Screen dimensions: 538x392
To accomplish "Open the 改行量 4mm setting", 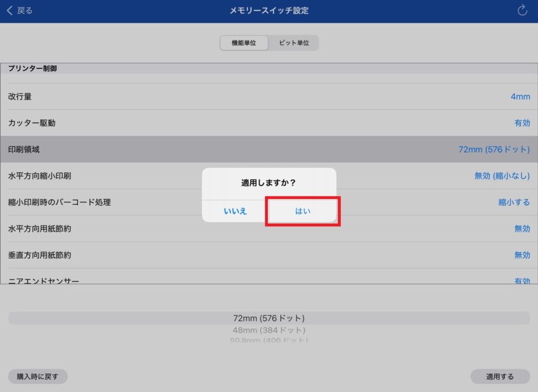I will pos(520,97).
